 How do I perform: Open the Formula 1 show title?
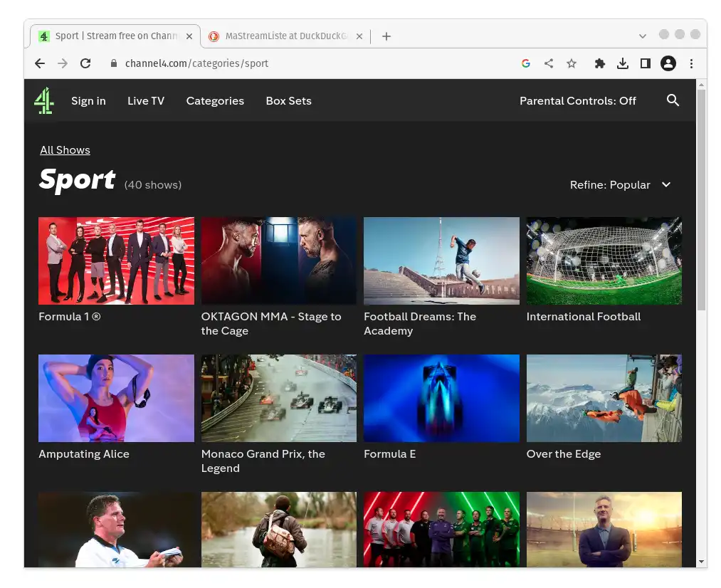pyautogui.click(x=70, y=316)
